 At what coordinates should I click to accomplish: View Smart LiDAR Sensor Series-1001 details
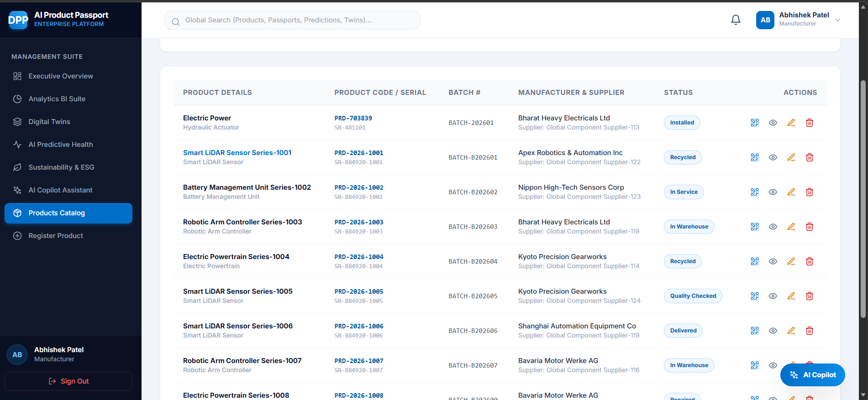point(773,157)
